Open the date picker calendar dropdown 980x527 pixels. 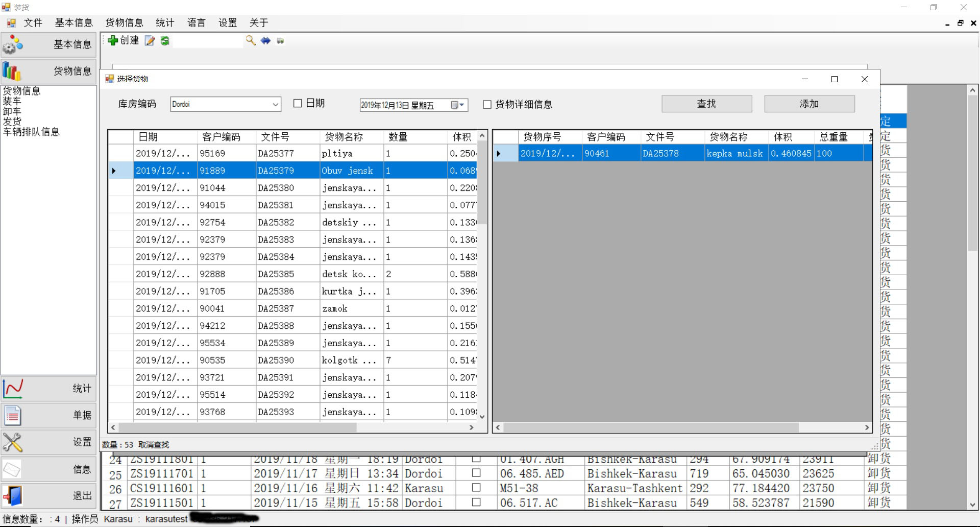461,105
